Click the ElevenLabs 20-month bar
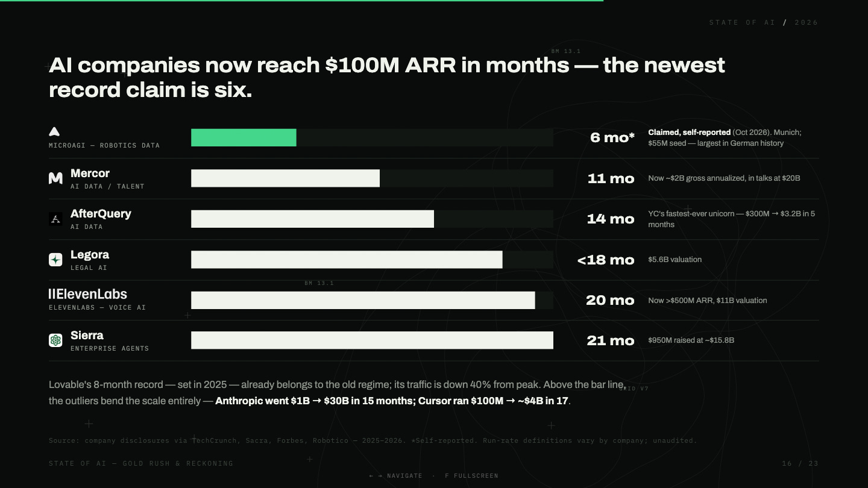Viewport: 868px width, 488px height. coord(363,300)
